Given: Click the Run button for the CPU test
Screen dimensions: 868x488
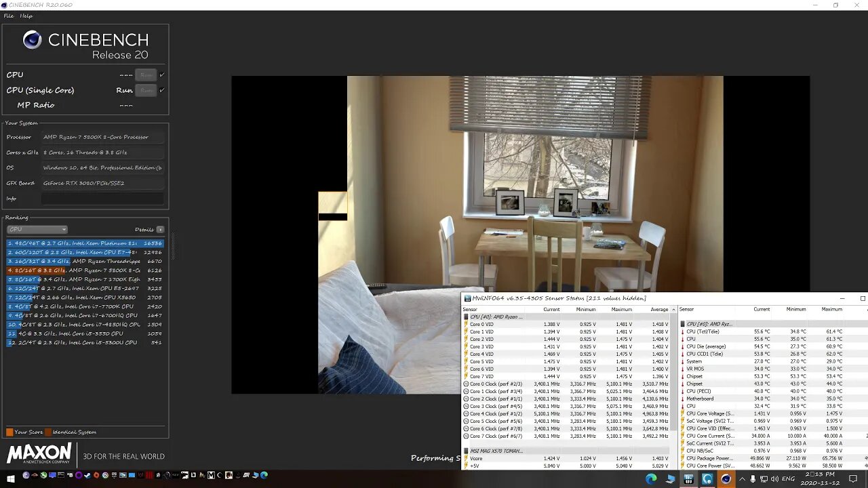Looking at the screenshot, I should pos(146,75).
